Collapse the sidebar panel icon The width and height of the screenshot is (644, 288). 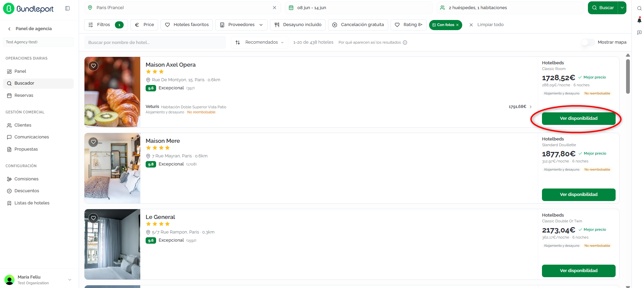tap(67, 8)
